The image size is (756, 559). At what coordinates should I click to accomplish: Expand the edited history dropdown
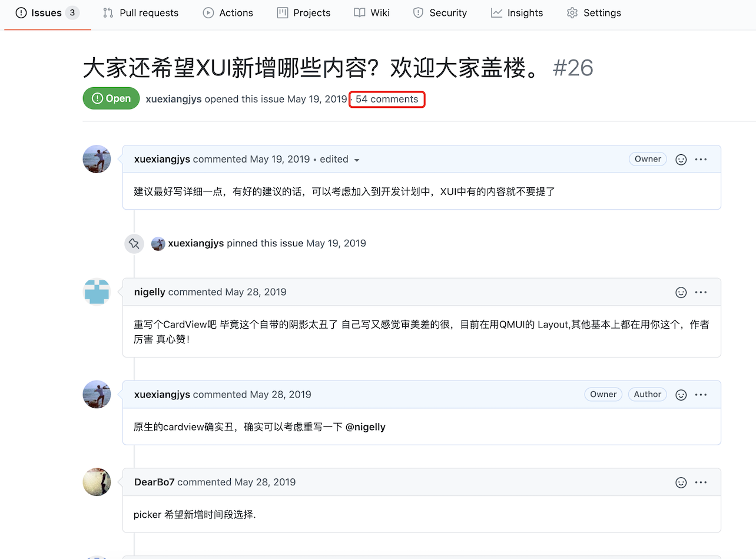[x=340, y=159]
